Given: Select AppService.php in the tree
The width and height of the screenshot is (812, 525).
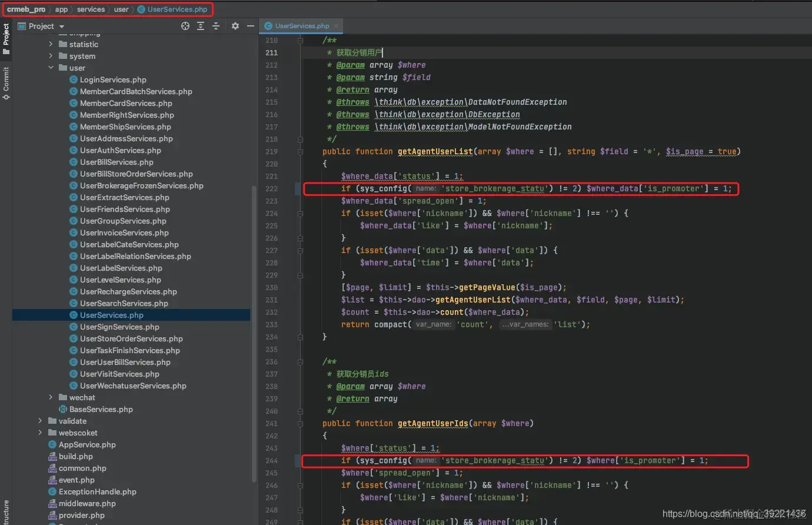Looking at the screenshot, I should [87, 444].
